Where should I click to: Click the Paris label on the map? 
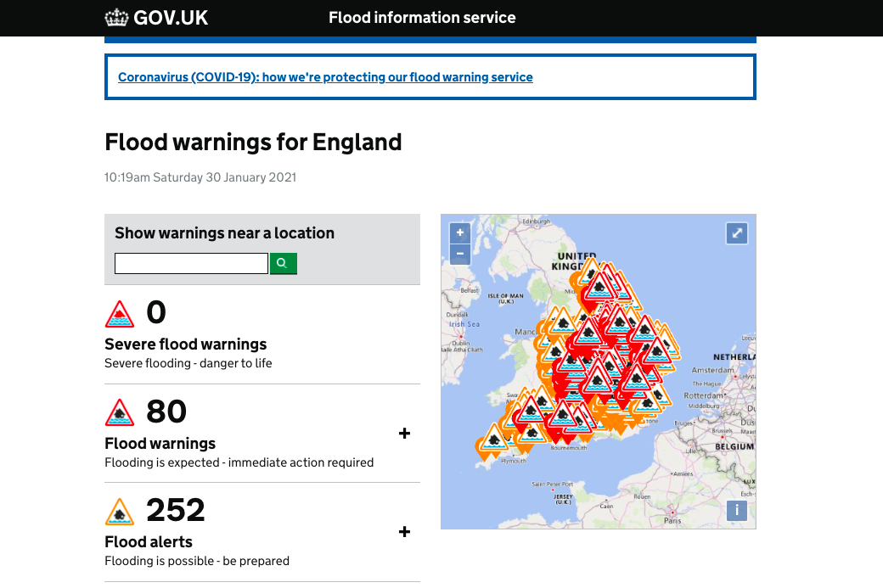point(672,520)
